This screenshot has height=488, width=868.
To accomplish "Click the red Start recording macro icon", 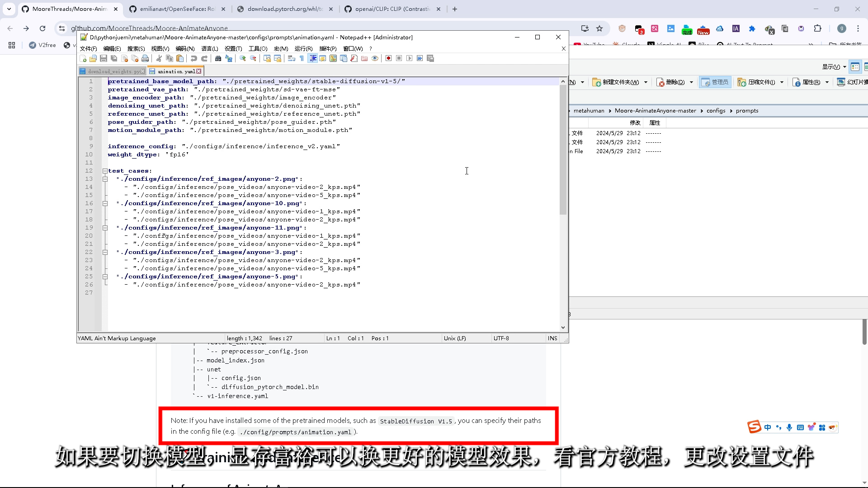I will (388, 58).
